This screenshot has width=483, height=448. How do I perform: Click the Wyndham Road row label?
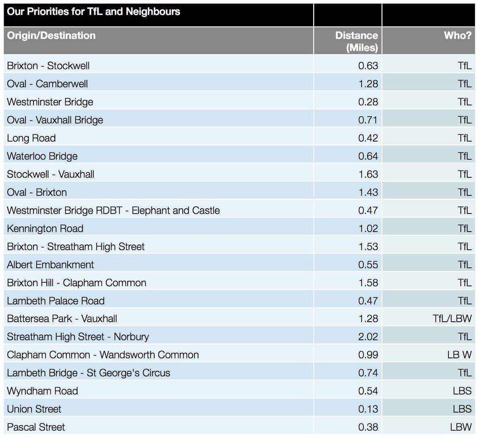42,391
